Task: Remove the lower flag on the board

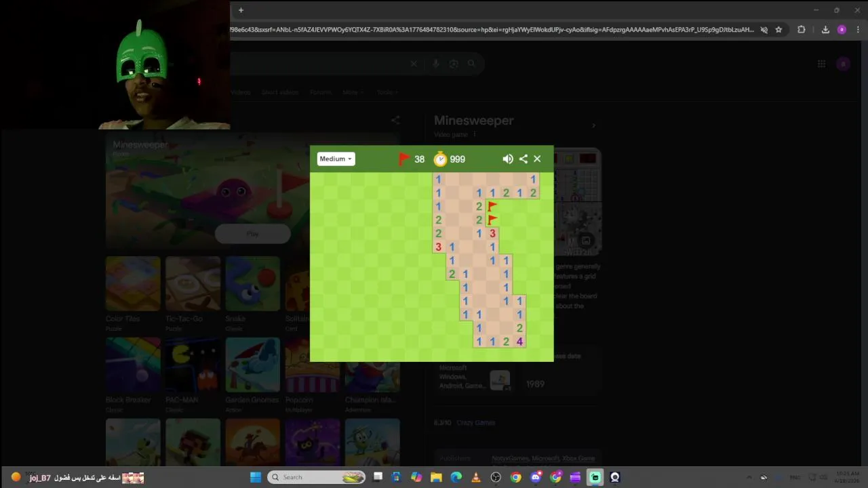Action: [492, 220]
